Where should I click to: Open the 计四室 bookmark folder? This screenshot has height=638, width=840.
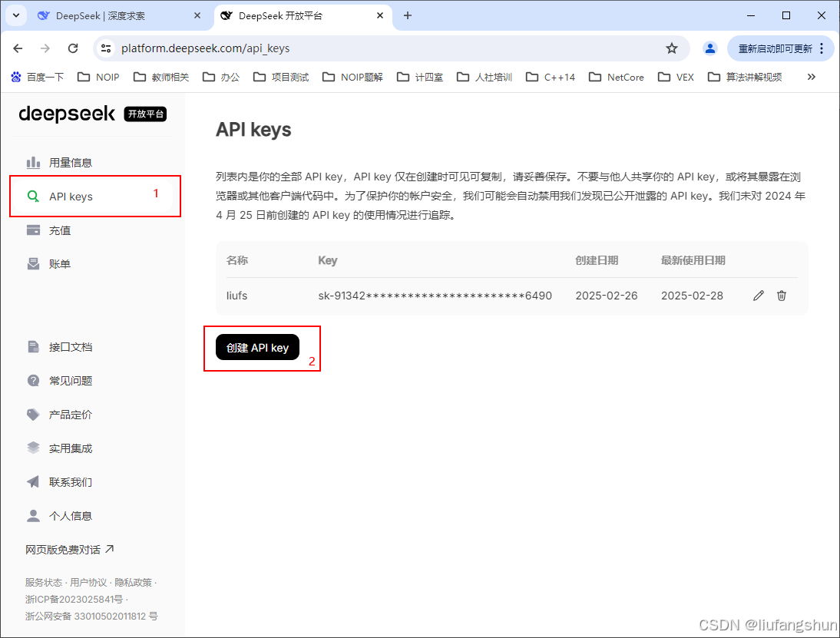[420, 77]
